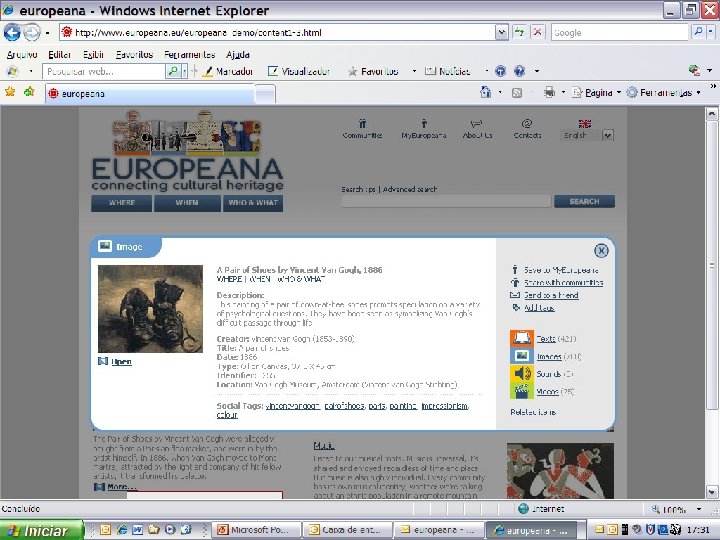
Task: Click the WHERE navigation button
Action: pyautogui.click(x=122, y=202)
